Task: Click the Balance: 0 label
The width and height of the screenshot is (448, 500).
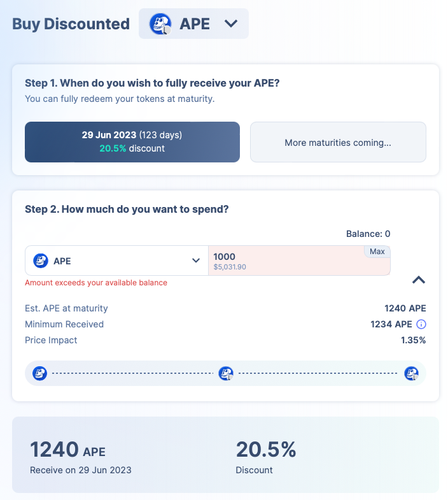Action: [368, 234]
